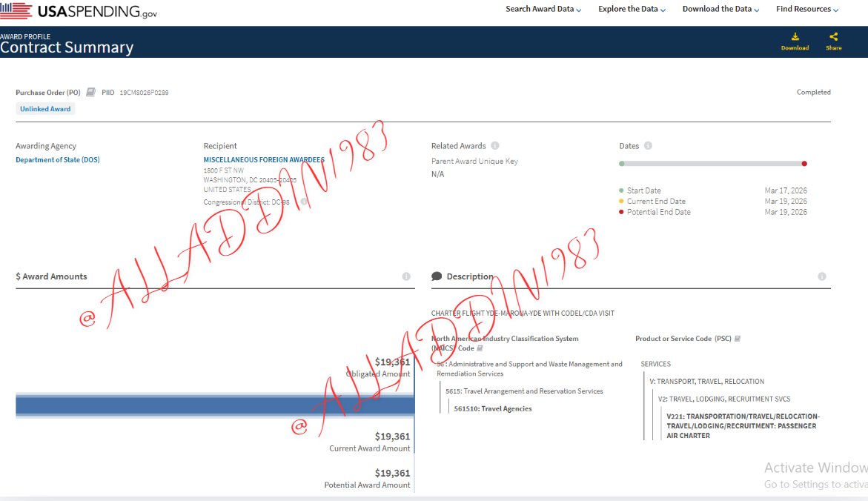Click the SERVICES category text

click(x=655, y=364)
